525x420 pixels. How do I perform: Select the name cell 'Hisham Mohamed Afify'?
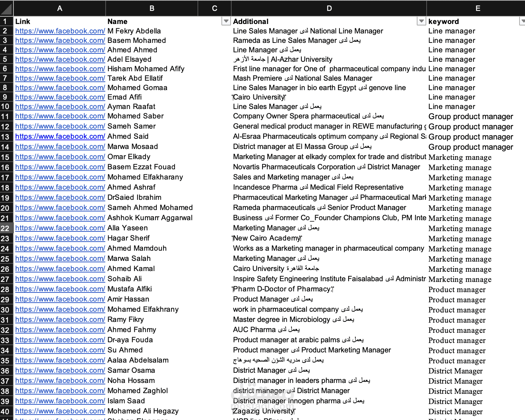point(152,69)
